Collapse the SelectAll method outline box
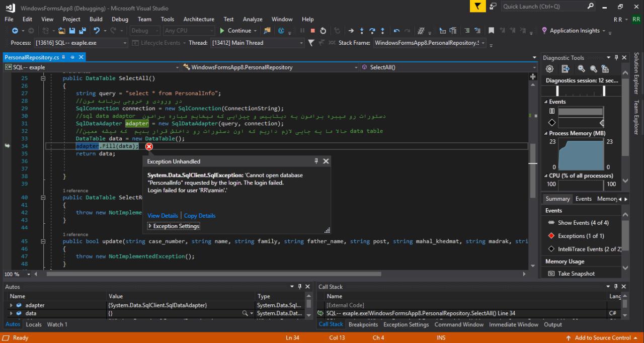The height and width of the screenshot is (343, 644). tap(43, 78)
